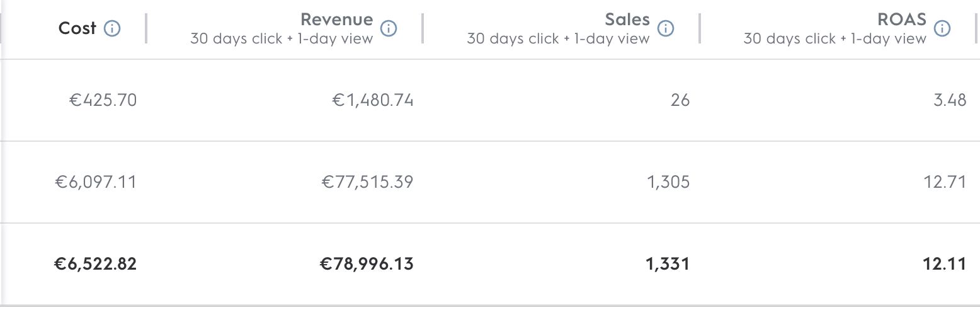
Task: Sort by the ROAS column header
Action: click(902, 20)
